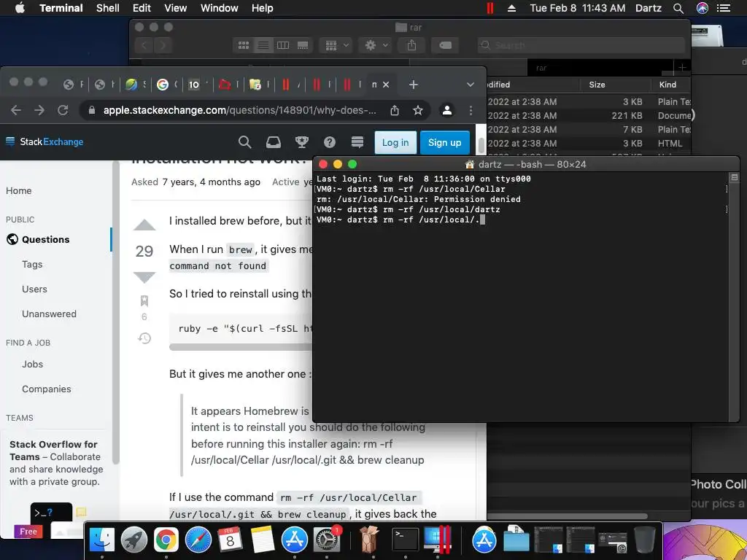Click the Sign up button
This screenshot has height=560, width=747.
(x=444, y=142)
